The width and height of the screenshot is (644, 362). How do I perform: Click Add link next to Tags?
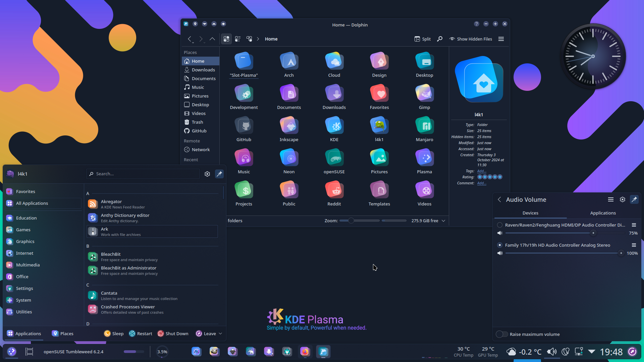click(482, 171)
